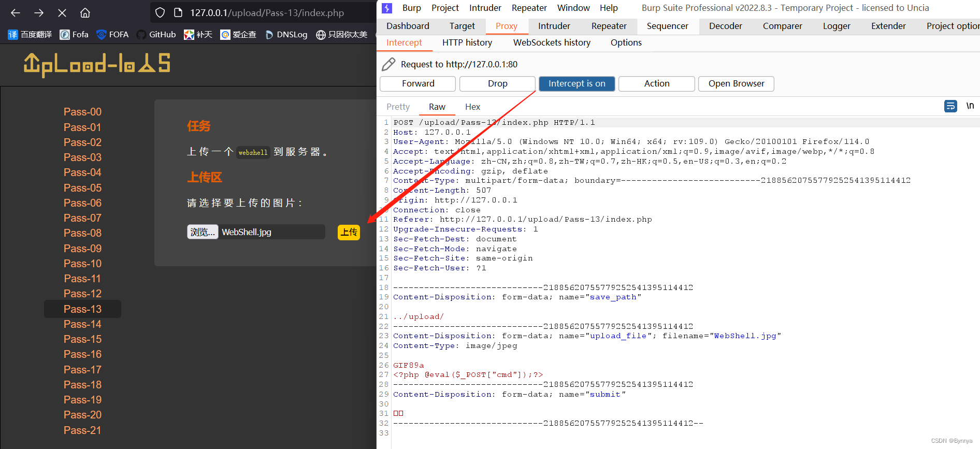Open Burp menu
Screen dimensions: 980x449
pyautogui.click(x=412, y=8)
